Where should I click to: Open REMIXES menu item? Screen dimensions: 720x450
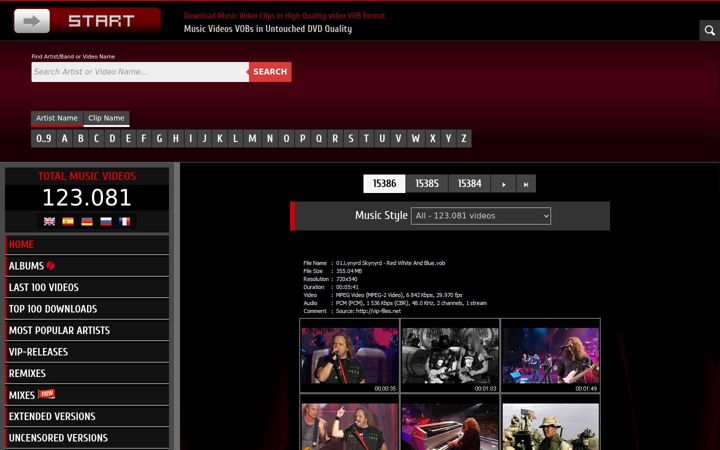point(87,373)
